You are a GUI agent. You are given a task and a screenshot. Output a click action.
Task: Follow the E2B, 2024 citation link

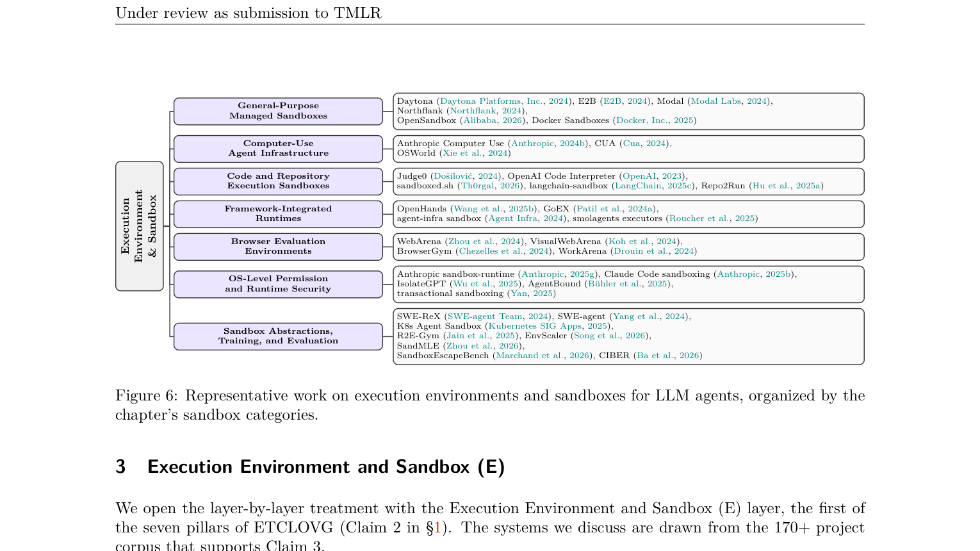(626, 101)
